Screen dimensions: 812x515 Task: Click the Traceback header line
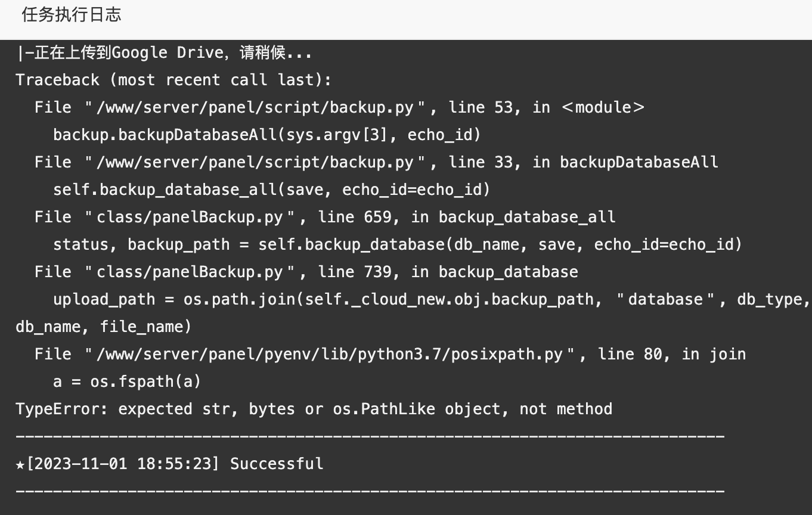click(173, 80)
